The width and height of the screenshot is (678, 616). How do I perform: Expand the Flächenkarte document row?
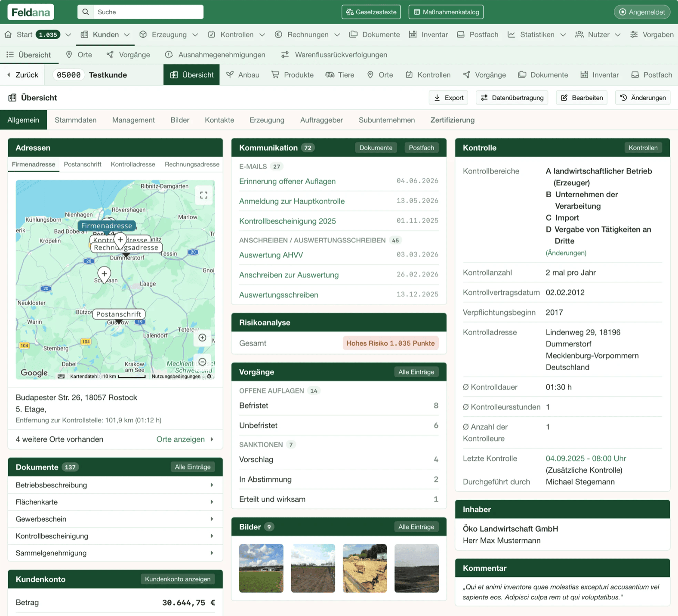click(115, 502)
